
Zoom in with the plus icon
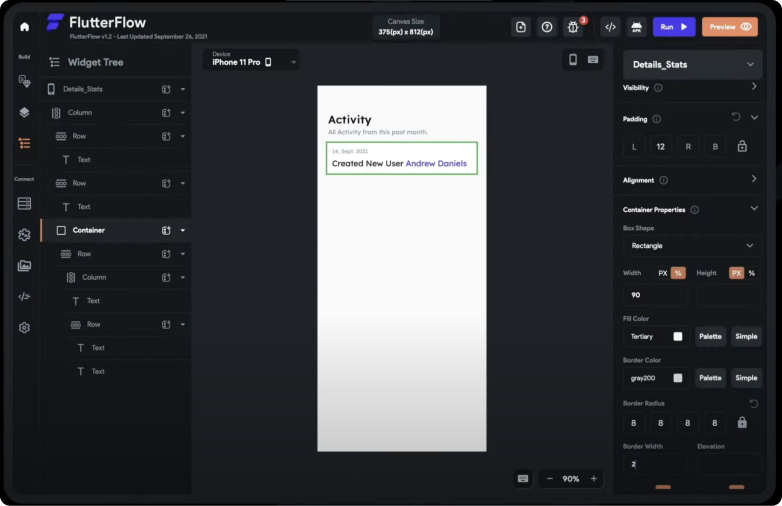[x=594, y=479]
